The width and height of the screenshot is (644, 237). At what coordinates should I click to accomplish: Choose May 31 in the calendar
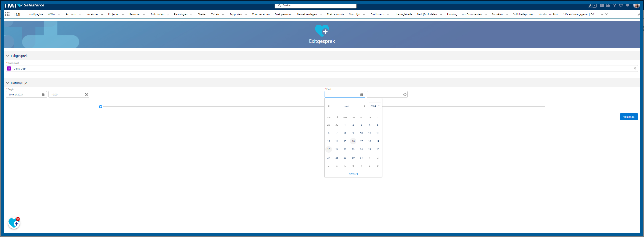click(x=361, y=158)
